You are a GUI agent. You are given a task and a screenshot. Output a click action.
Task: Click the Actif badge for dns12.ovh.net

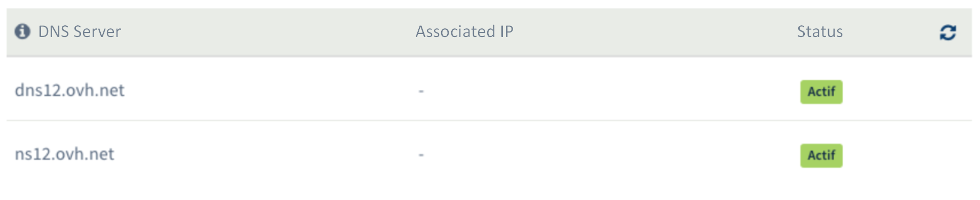coord(821,92)
